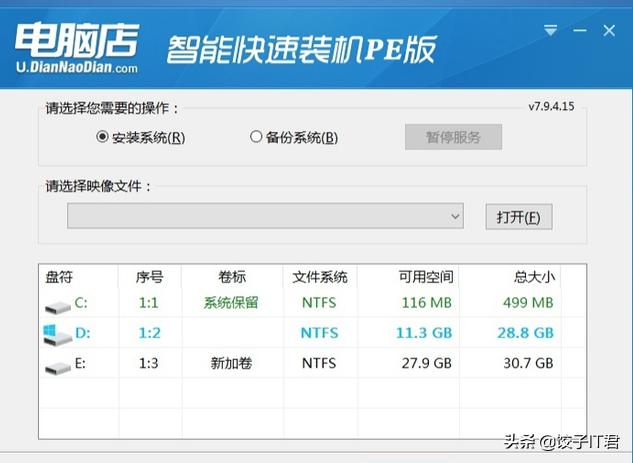Sort by the 可用空间 column header

[x=426, y=277]
